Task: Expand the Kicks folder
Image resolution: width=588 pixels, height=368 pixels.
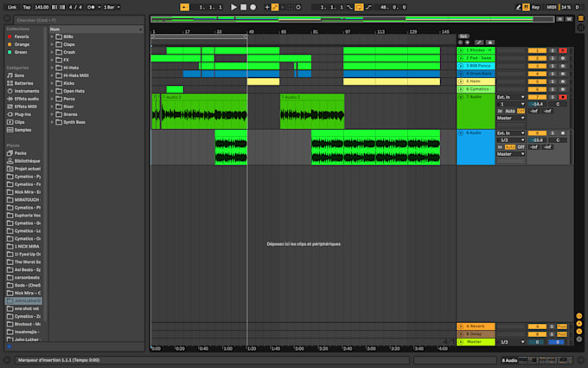Action: [52, 83]
